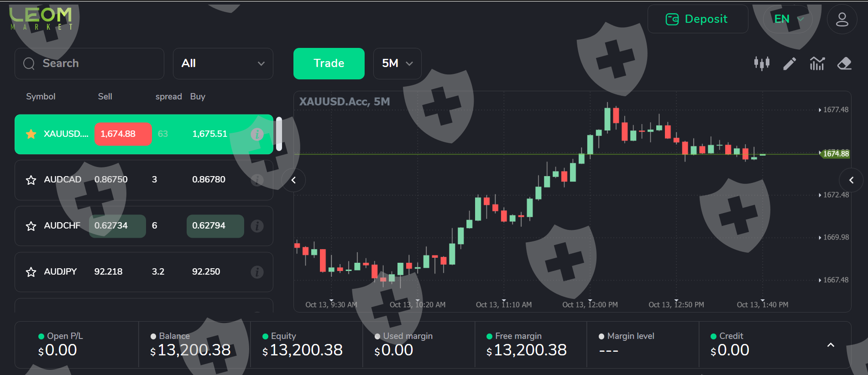This screenshot has height=375, width=868.
Task: Open the 5M timeframe dropdown
Action: [397, 63]
